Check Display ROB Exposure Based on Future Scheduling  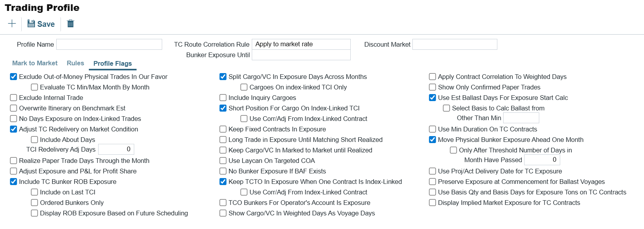pyautogui.click(x=35, y=213)
